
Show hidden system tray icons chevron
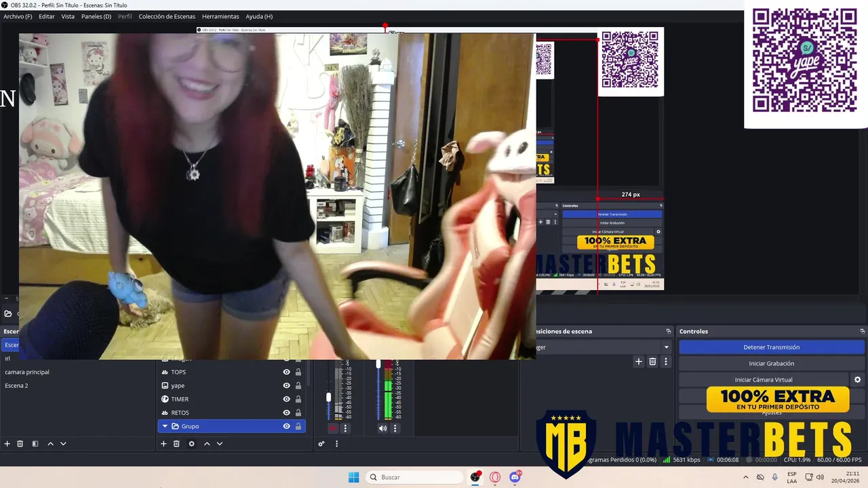(746, 477)
